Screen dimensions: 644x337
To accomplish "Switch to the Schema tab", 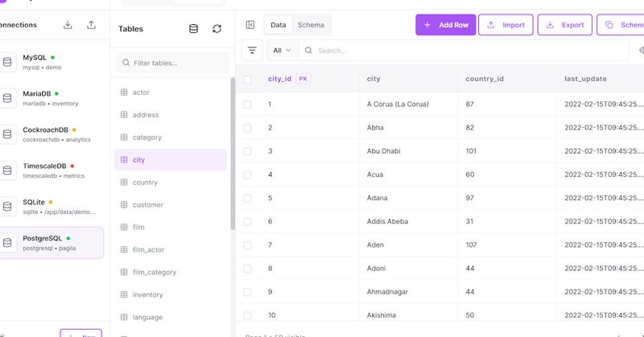I will [311, 25].
